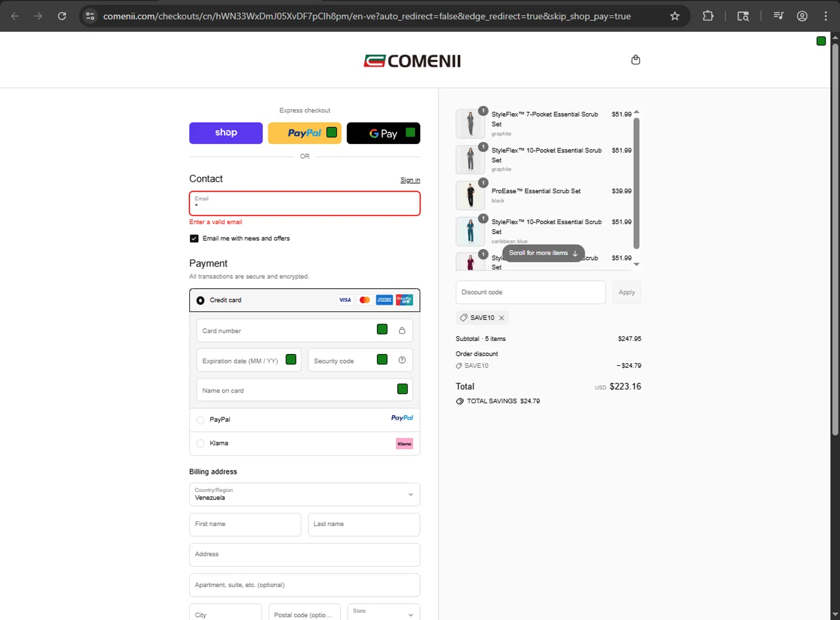Image resolution: width=840 pixels, height=620 pixels.
Task: Click the Visa card logo
Action: pos(345,300)
